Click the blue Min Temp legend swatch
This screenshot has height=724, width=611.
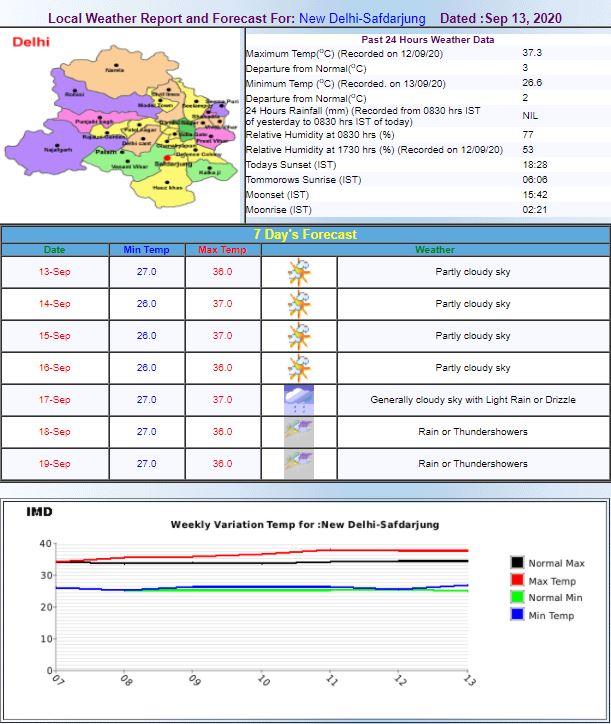click(517, 615)
